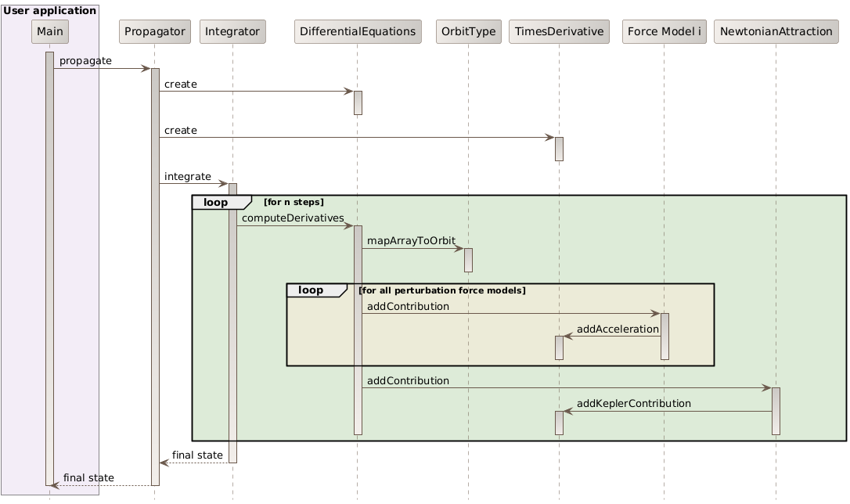Select the NewtonianAttraction participant box
The image size is (850, 504).
[776, 31]
